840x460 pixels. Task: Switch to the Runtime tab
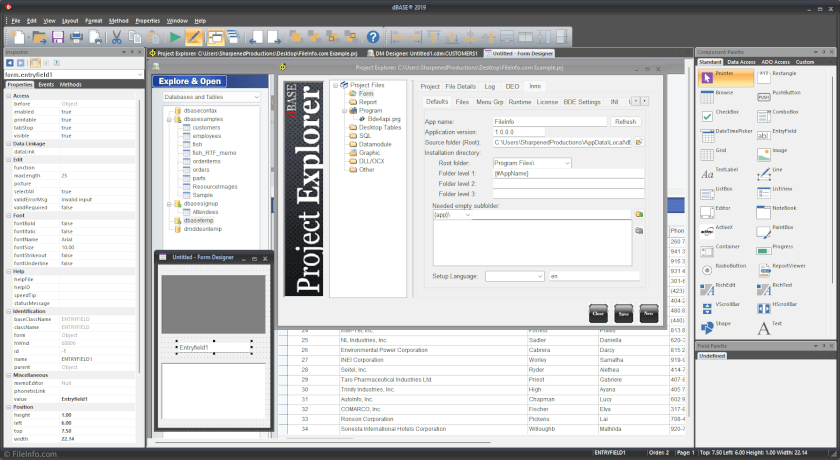pyautogui.click(x=520, y=102)
